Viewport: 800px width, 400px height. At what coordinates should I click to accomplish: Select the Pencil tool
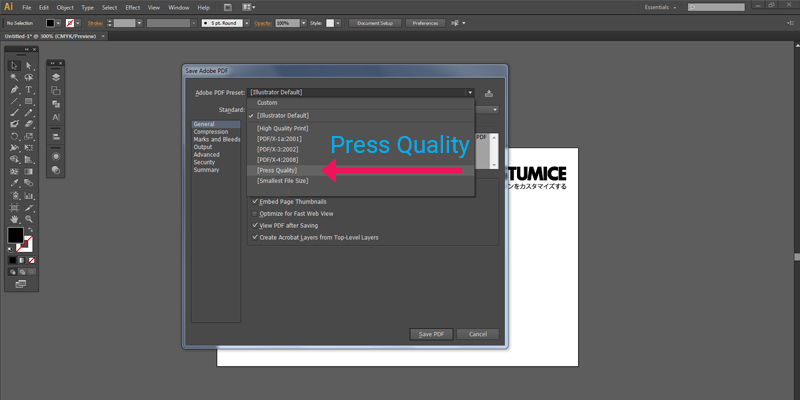29,113
